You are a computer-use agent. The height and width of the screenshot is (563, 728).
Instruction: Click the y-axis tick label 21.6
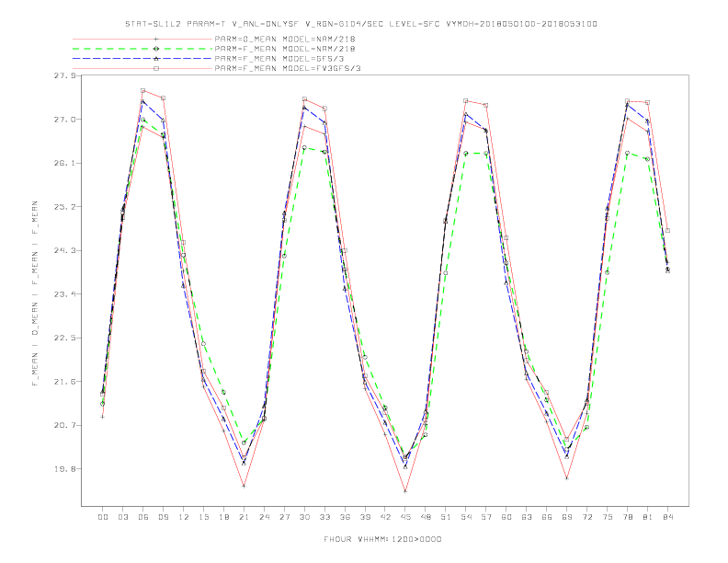(x=64, y=382)
